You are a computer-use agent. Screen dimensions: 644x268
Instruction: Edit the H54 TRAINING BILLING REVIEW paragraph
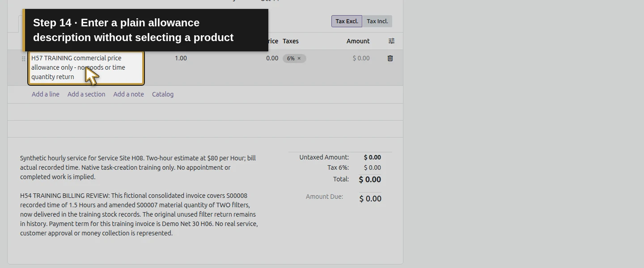139,214
